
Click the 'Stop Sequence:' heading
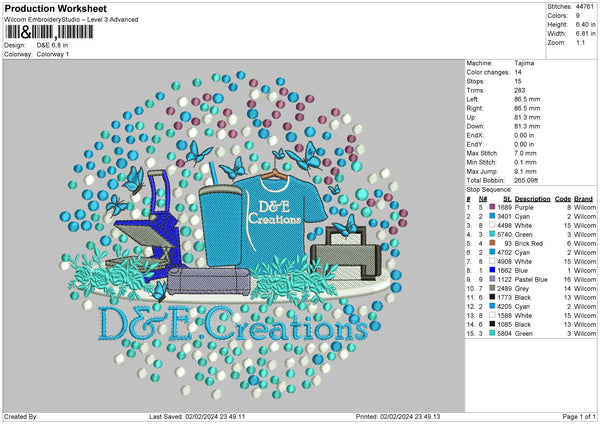pyautogui.click(x=489, y=189)
